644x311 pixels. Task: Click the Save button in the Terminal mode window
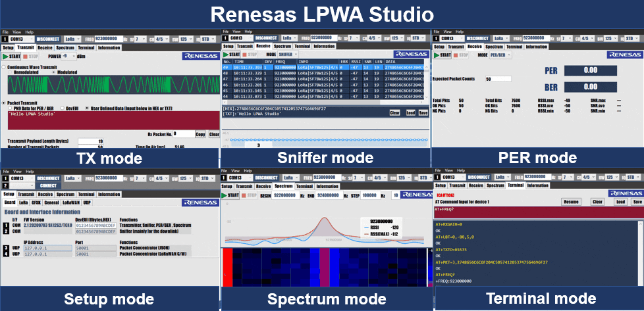tap(637, 202)
